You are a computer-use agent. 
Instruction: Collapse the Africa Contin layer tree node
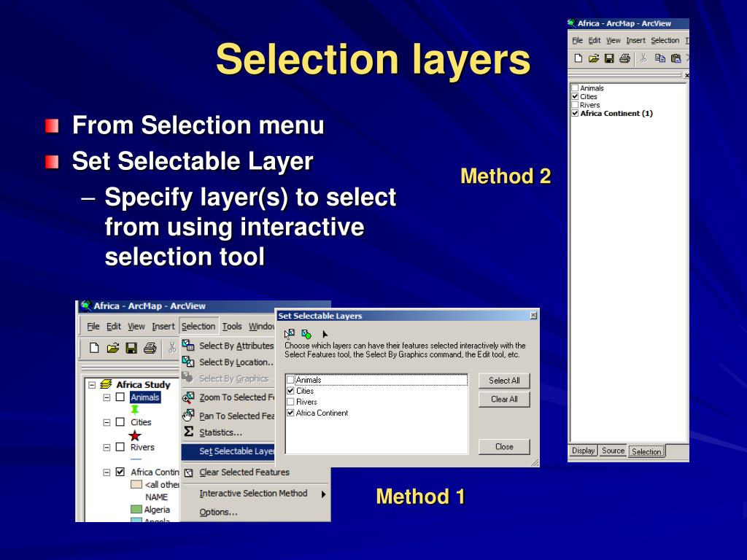click(107, 472)
